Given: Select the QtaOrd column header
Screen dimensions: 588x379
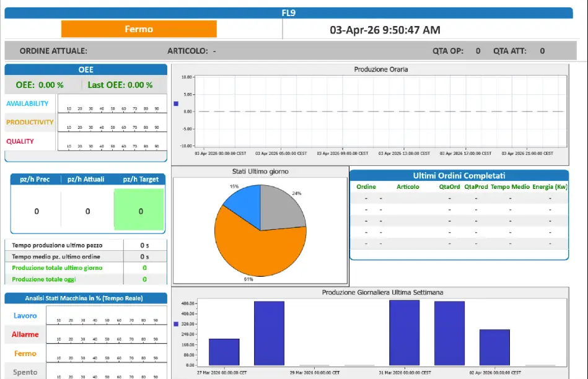Looking at the screenshot, I should tap(449, 186).
